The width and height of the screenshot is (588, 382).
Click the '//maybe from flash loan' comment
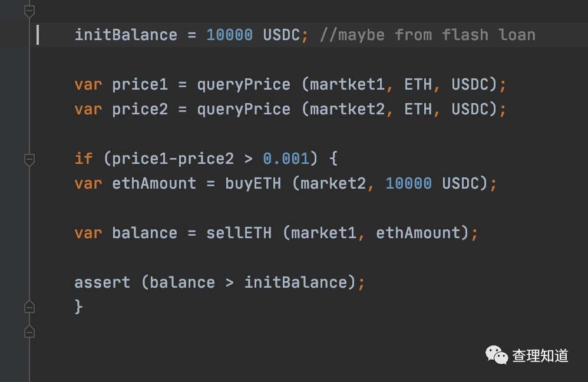tap(428, 35)
